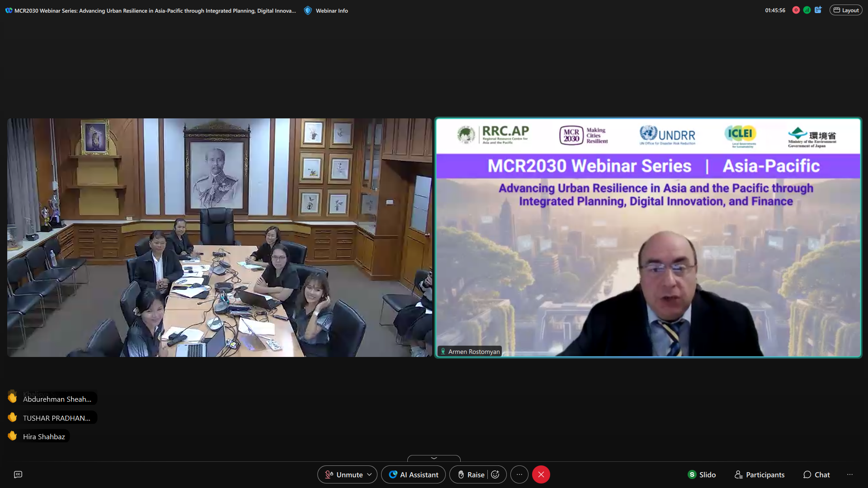Image resolution: width=868 pixels, height=488 pixels.
Task: Click the Webinar Info shield icon
Action: [x=308, y=10]
